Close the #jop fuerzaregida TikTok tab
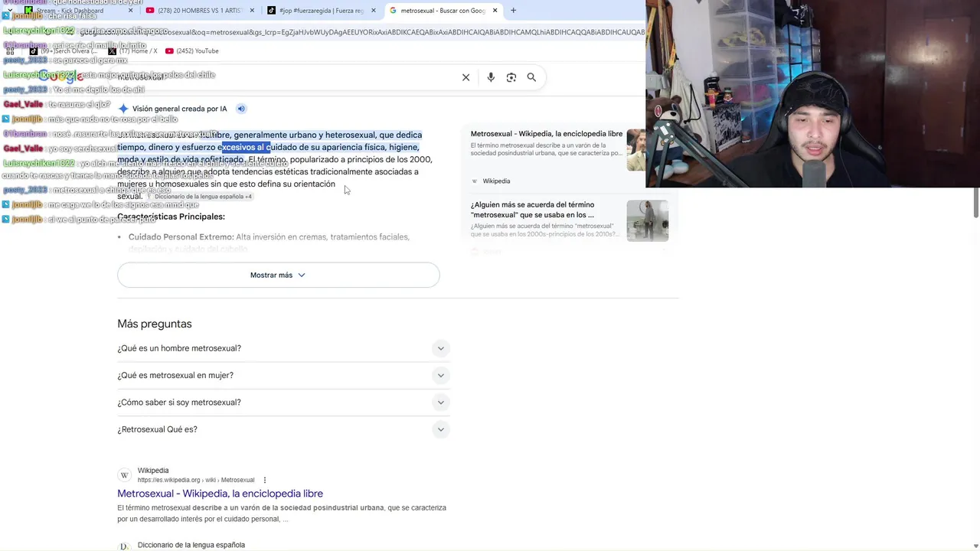The height and width of the screenshot is (551, 980). (374, 11)
